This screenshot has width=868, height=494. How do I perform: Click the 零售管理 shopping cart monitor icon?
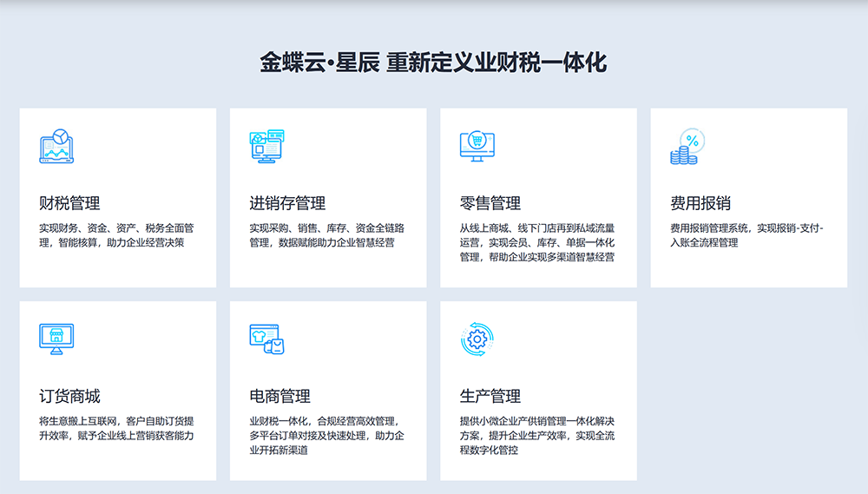tap(477, 146)
